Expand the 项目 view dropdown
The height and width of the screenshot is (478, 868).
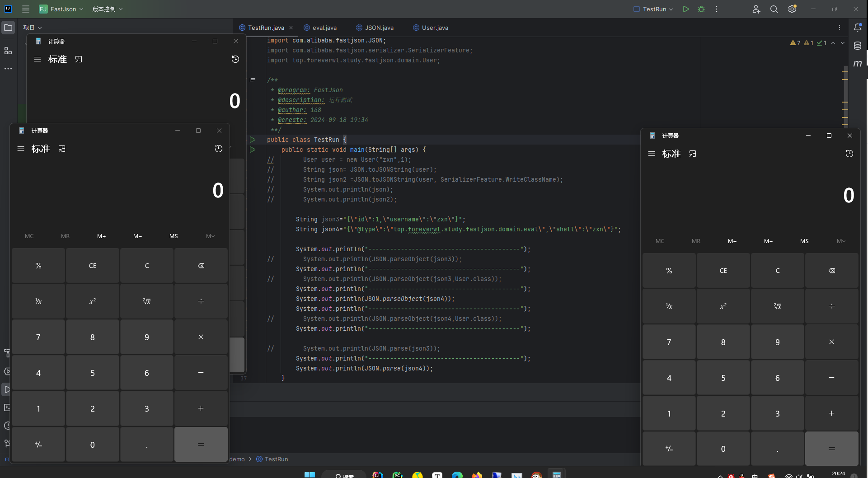pos(33,28)
